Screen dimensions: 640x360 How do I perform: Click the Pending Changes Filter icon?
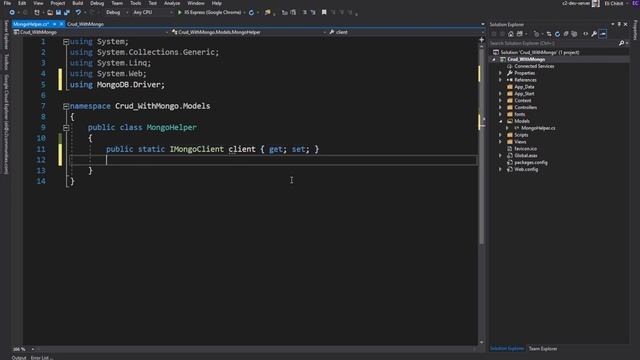pos(536,34)
